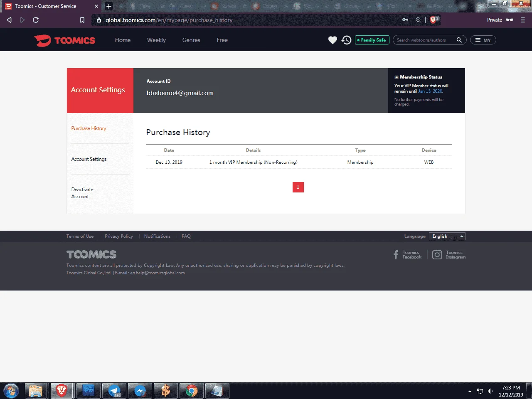
Task: Click the Dec 13, 2019 purchase date
Action: pos(169,162)
